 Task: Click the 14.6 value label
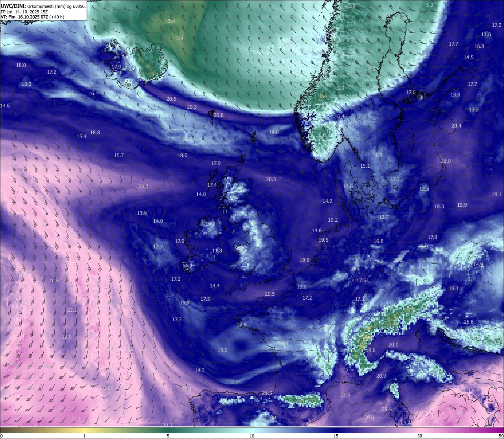[x=5, y=106]
